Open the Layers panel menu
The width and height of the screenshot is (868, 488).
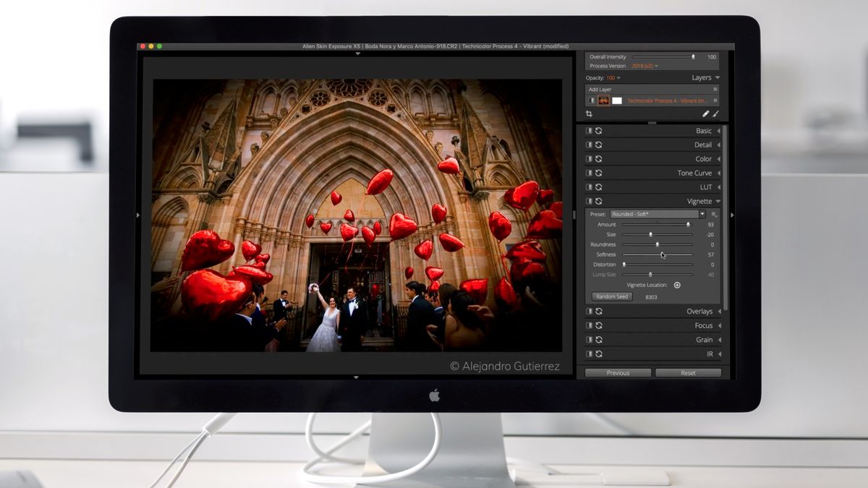point(718,78)
